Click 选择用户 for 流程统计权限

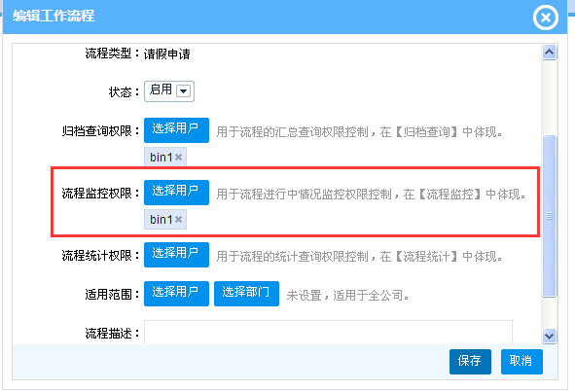pyautogui.click(x=176, y=255)
